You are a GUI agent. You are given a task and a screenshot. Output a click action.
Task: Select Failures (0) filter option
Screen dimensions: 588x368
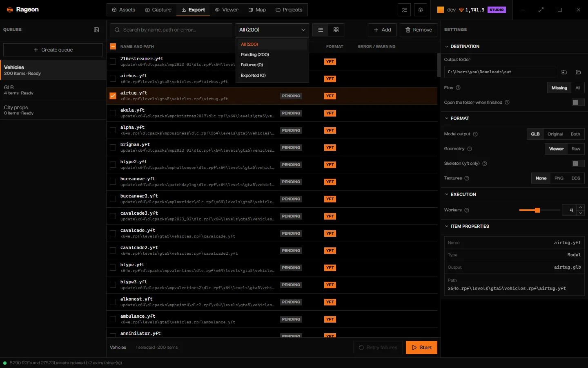(x=272, y=65)
